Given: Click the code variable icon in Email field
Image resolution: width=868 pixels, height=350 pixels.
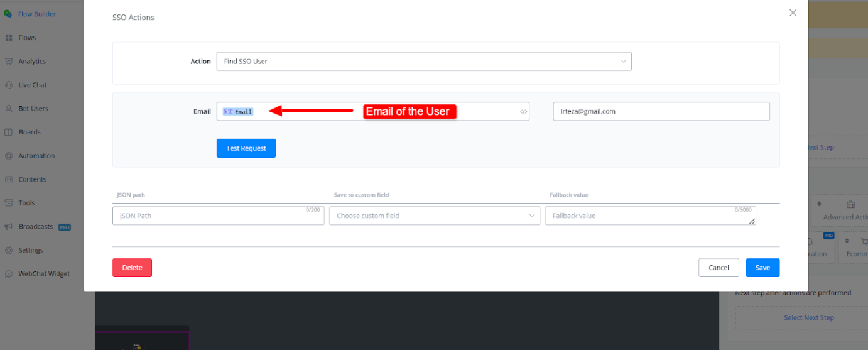Looking at the screenshot, I should (x=523, y=112).
